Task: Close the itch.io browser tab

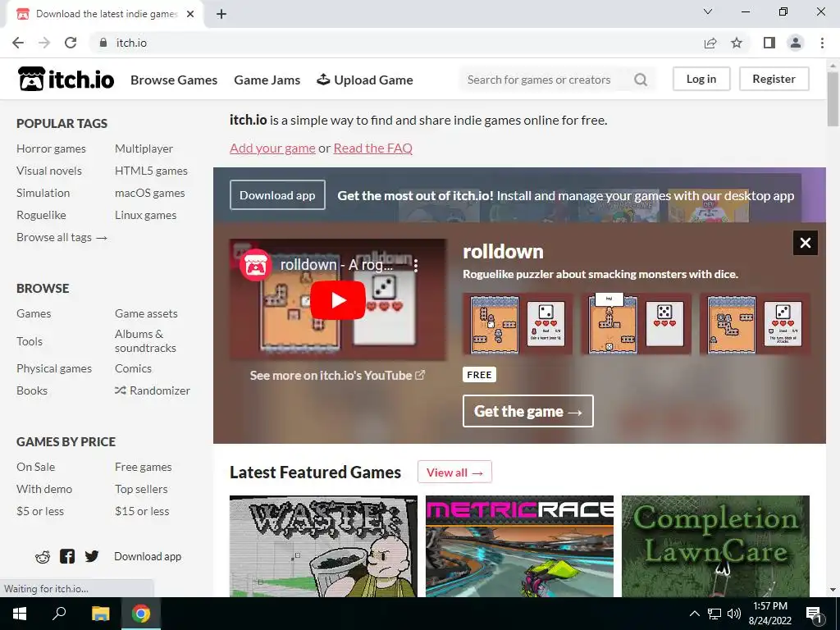Action: tap(190, 15)
